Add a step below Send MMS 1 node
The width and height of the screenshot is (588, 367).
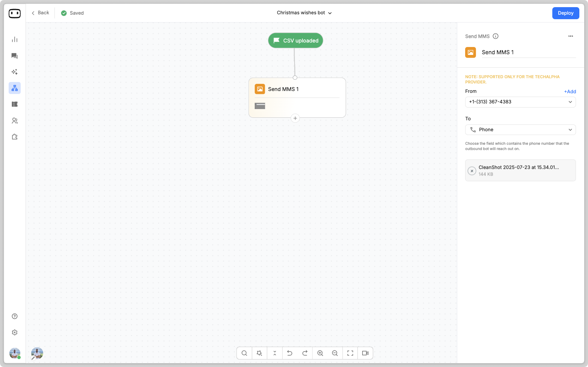pos(295,118)
